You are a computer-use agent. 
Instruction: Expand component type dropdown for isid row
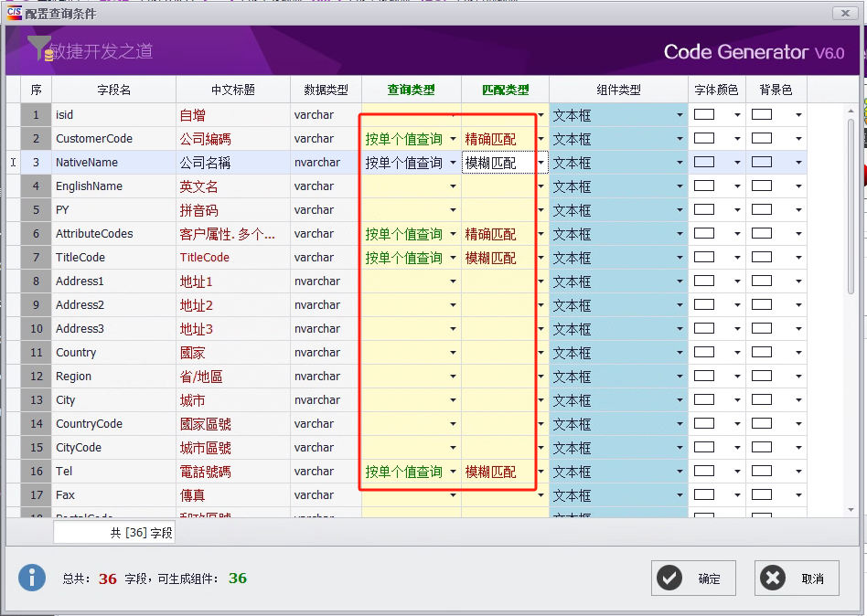(680, 115)
